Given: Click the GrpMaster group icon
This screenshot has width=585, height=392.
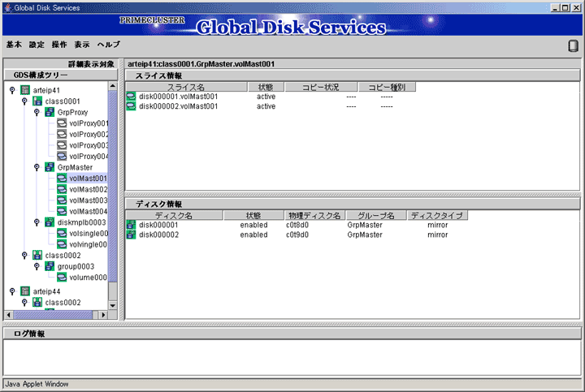Looking at the screenshot, I should (50, 167).
